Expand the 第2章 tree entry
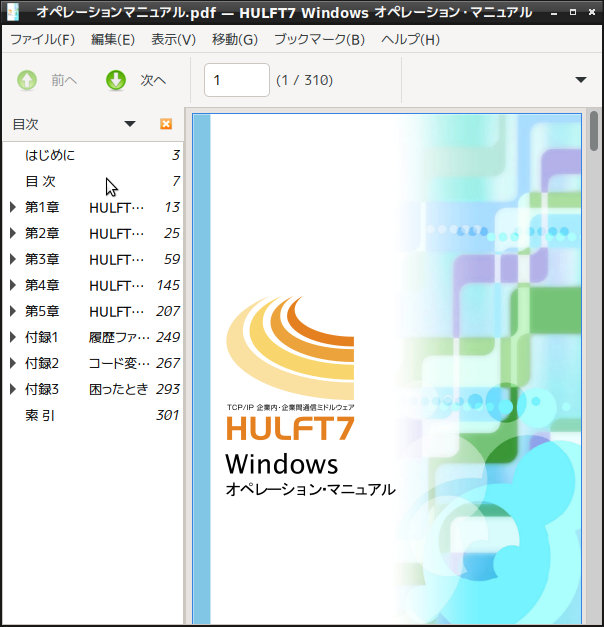604x627 pixels. click(13, 233)
